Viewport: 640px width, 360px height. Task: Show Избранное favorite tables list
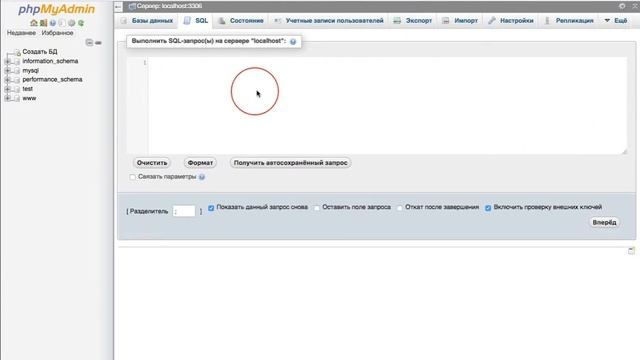pos(58,33)
